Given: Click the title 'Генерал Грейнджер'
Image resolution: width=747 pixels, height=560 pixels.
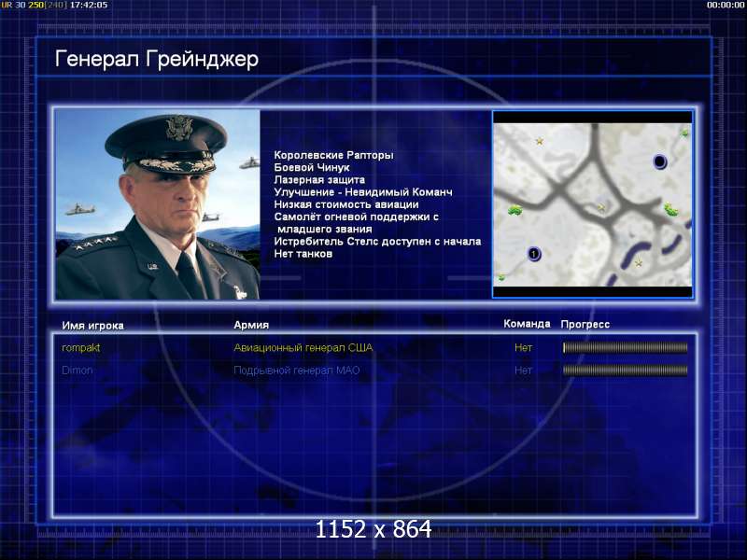Looking at the screenshot, I should pyautogui.click(x=157, y=60).
